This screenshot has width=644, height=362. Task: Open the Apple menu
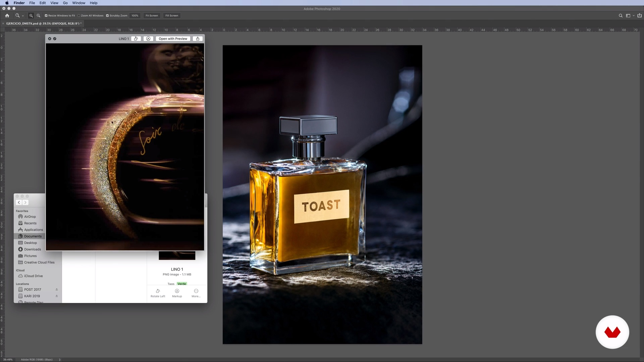point(7,3)
